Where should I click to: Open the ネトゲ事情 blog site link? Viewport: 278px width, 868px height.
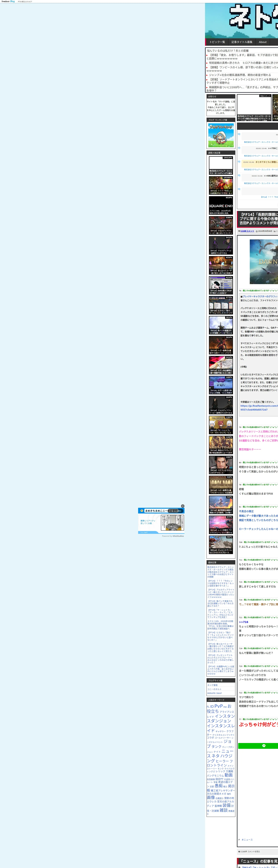coord(213,685)
